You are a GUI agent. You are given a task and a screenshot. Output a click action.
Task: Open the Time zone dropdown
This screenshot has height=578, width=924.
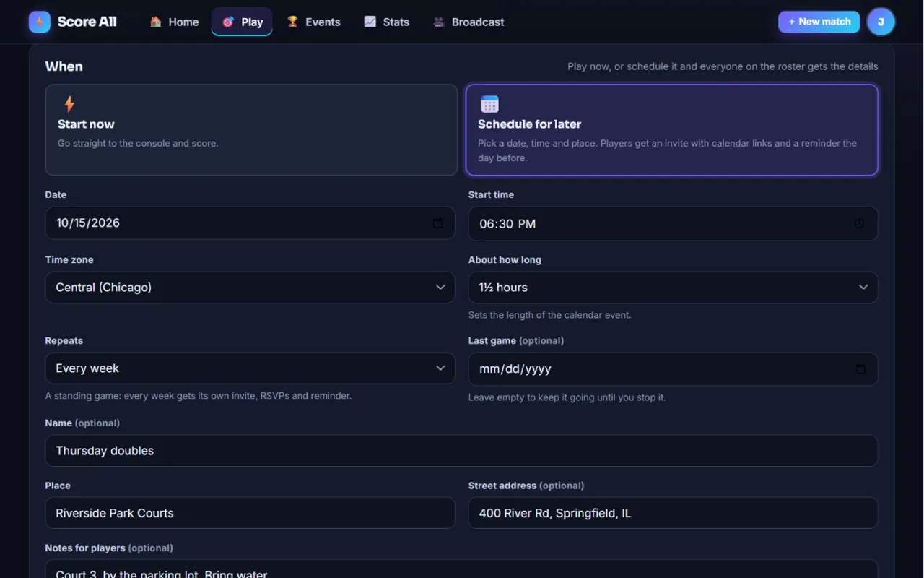tap(250, 288)
